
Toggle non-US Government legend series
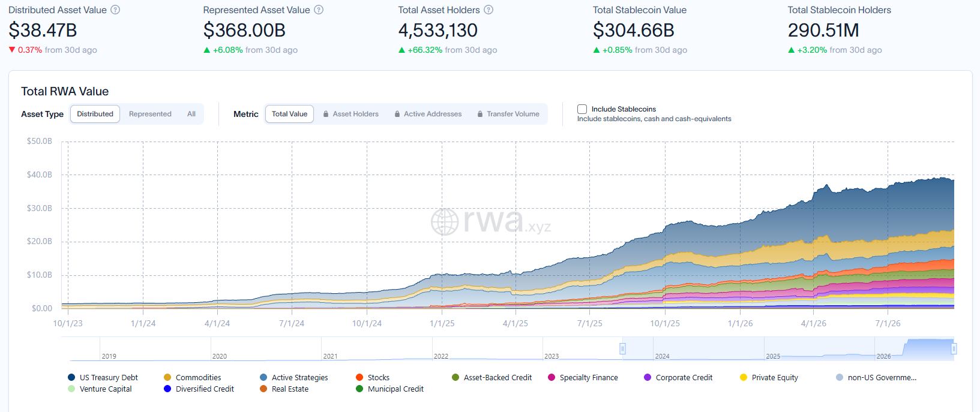click(876, 377)
